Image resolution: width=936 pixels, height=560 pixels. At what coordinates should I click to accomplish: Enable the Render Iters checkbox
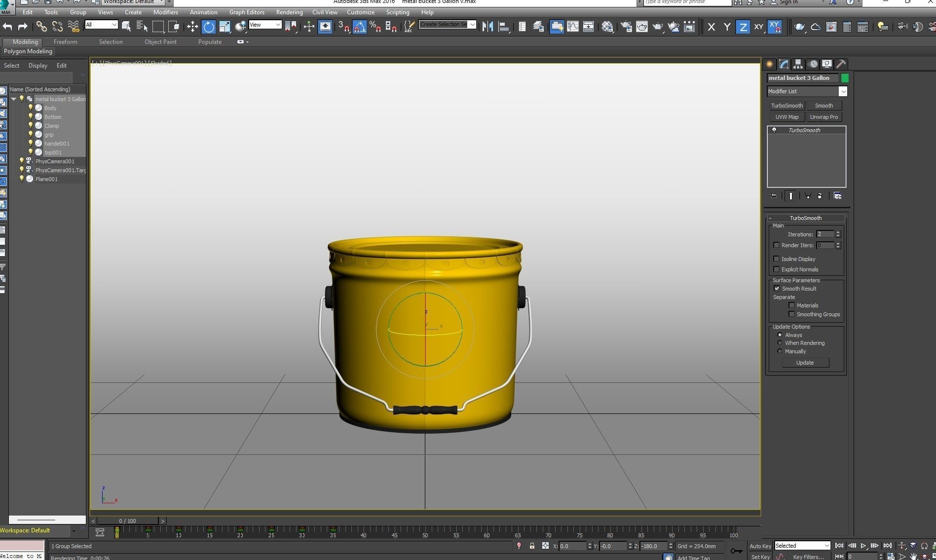(776, 245)
